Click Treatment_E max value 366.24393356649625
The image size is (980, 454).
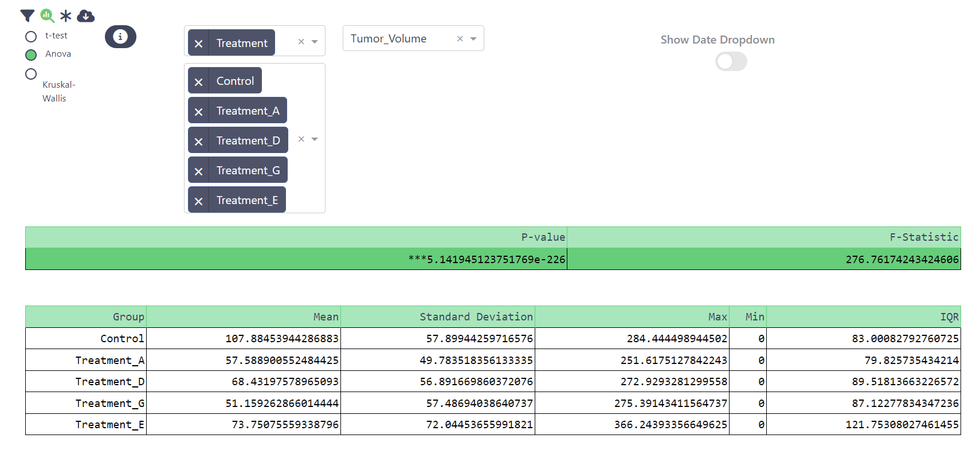671,424
